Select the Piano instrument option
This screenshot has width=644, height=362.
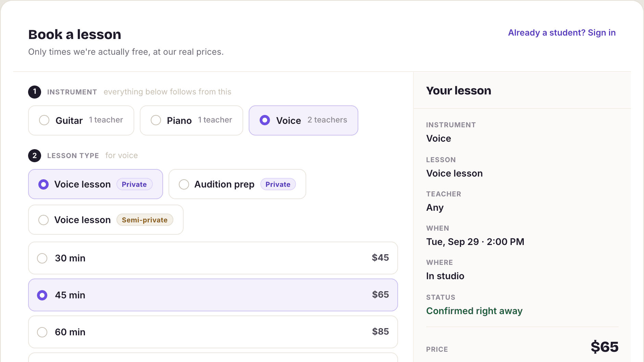click(x=191, y=120)
